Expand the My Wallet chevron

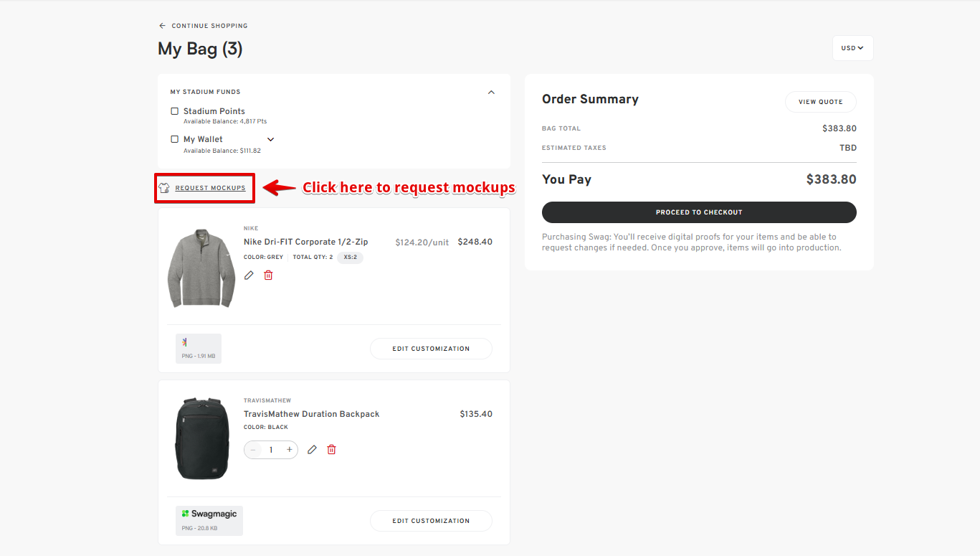pos(270,139)
